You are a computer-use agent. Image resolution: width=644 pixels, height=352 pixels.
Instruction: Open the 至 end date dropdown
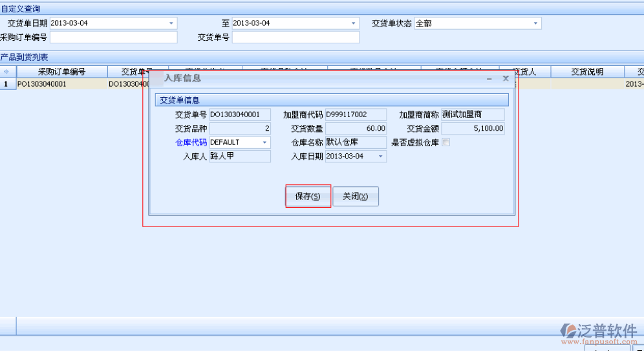coord(353,23)
